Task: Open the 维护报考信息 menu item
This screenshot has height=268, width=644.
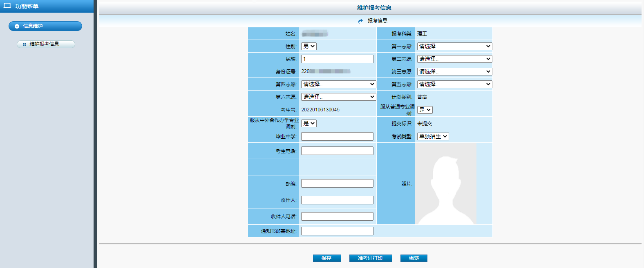Action: (x=46, y=44)
